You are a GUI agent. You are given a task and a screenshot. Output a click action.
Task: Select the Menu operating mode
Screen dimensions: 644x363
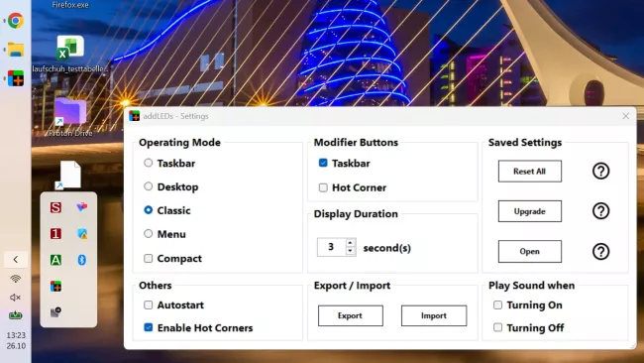pos(149,233)
